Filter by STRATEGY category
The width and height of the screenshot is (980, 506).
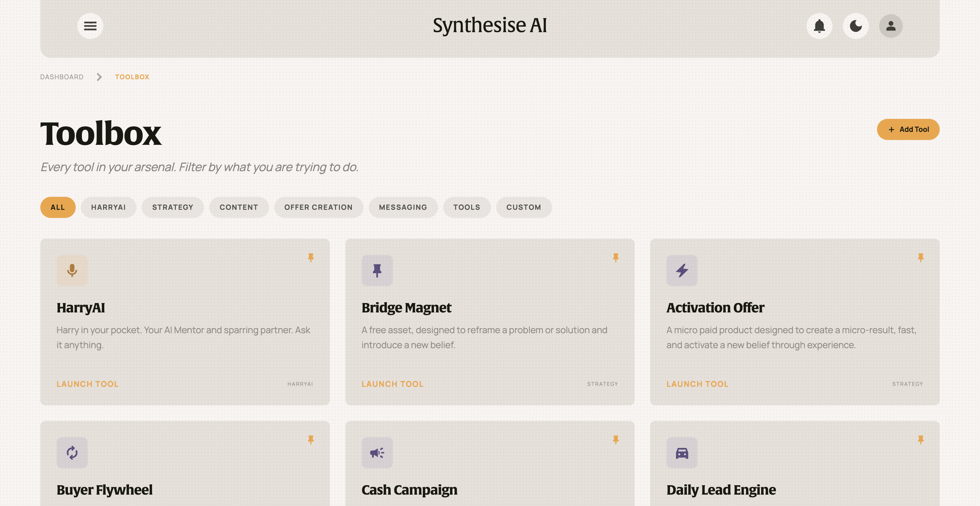click(x=173, y=207)
